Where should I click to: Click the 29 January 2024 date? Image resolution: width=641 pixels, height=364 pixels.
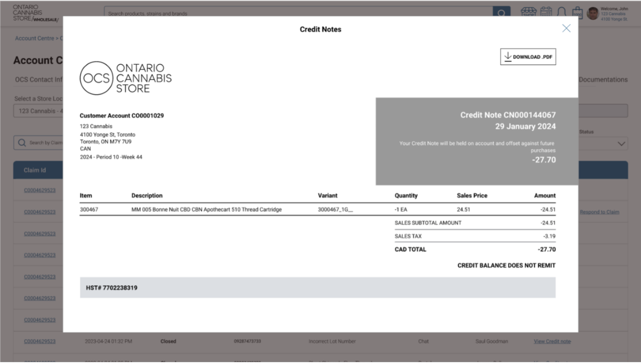pyautogui.click(x=525, y=126)
